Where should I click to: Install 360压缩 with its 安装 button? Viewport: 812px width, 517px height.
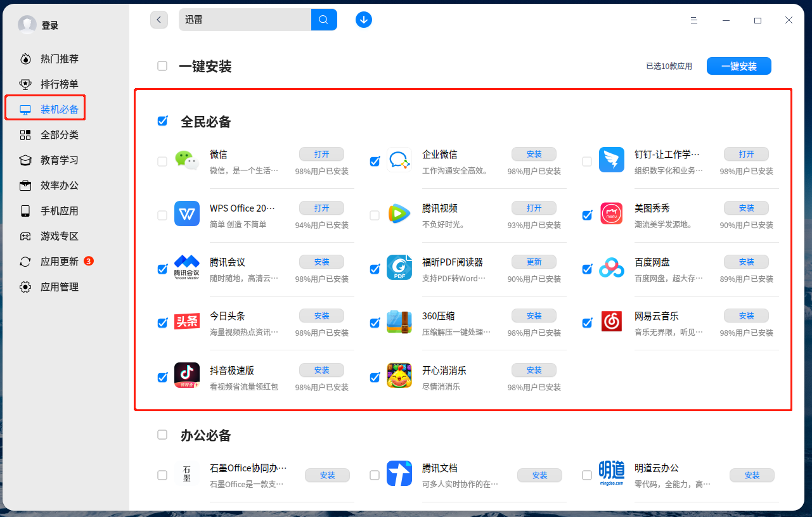coord(534,316)
